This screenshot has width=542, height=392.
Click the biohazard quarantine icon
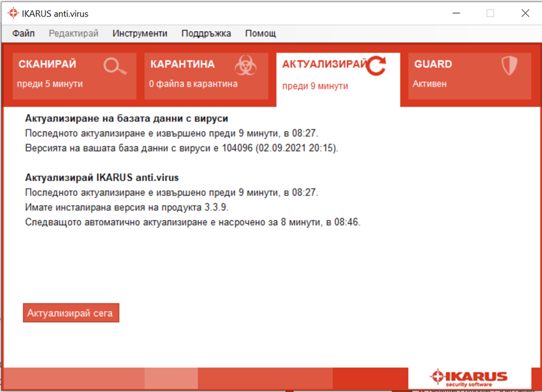point(245,65)
